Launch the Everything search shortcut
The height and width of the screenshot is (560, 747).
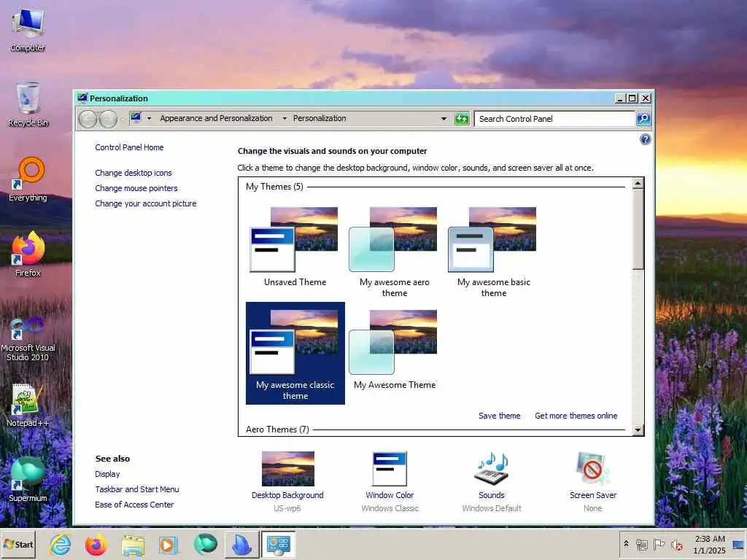pos(28,179)
